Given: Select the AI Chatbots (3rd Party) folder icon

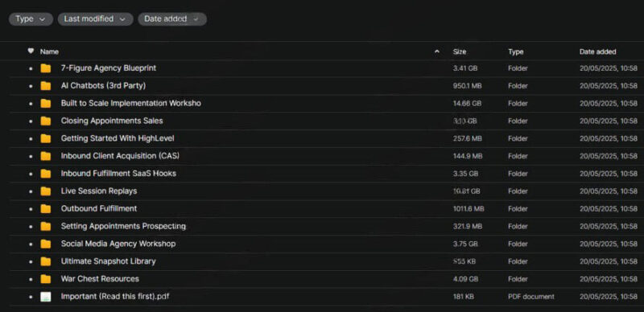Looking at the screenshot, I should (x=46, y=86).
